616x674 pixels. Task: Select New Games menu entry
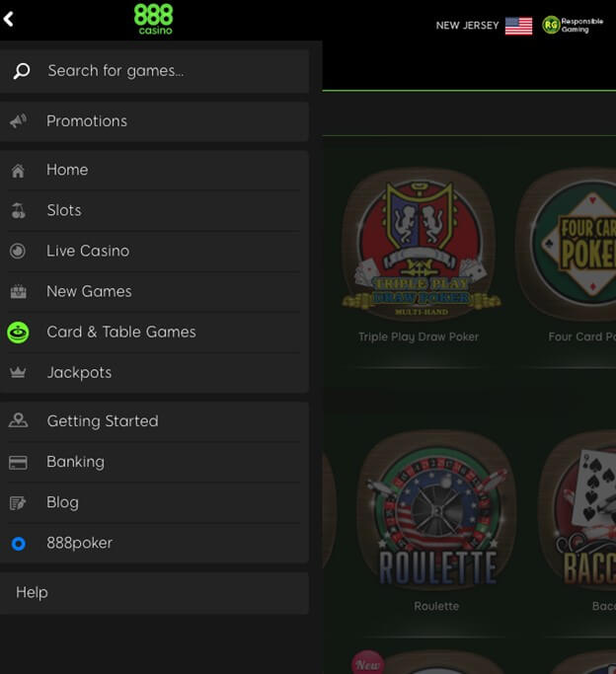154,291
